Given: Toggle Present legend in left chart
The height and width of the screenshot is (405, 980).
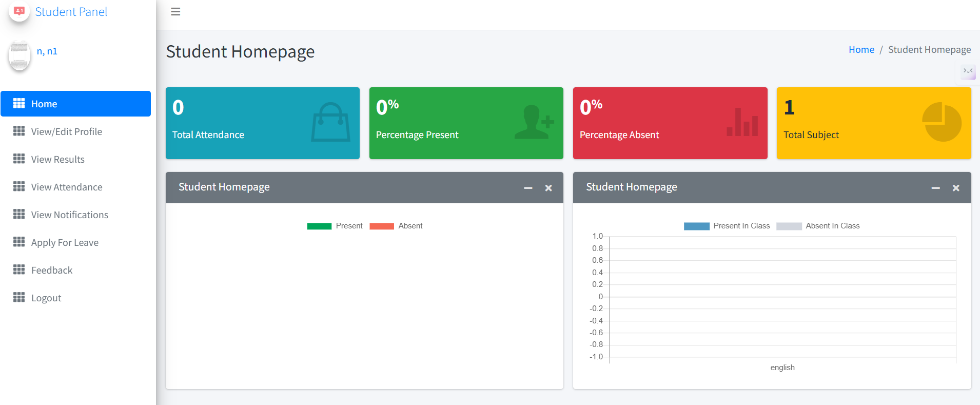Looking at the screenshot, I should click(x=335, y=226).
